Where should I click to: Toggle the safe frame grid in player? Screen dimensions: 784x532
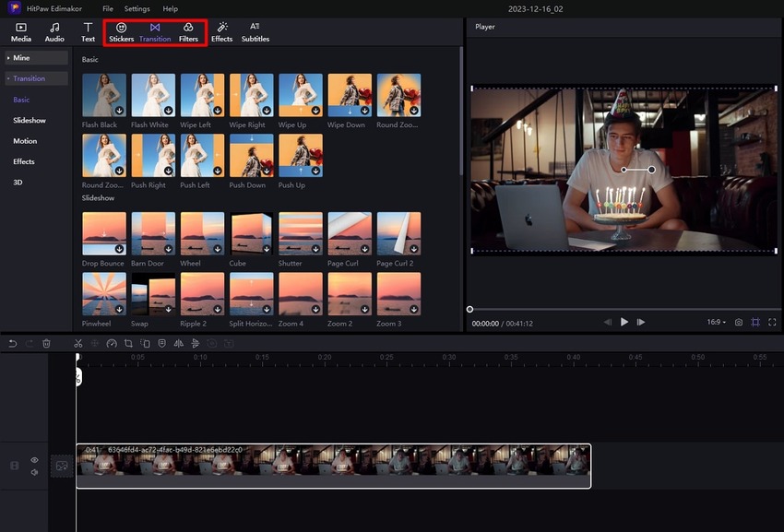pos(756,322)
